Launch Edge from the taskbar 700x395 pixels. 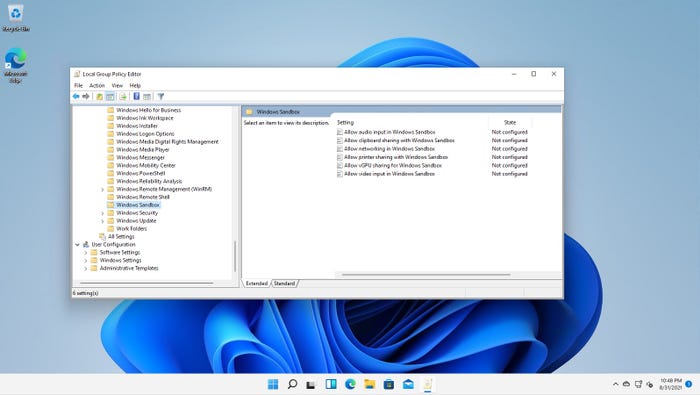350,384
